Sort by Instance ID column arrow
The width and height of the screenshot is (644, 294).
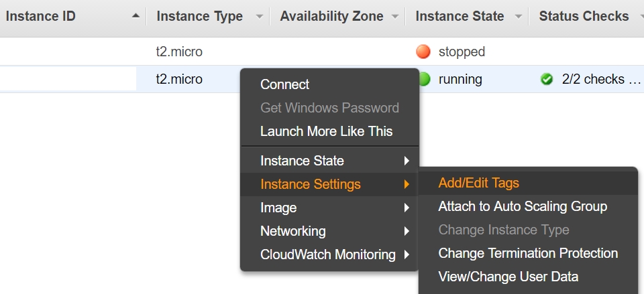[x=137, y=16]
